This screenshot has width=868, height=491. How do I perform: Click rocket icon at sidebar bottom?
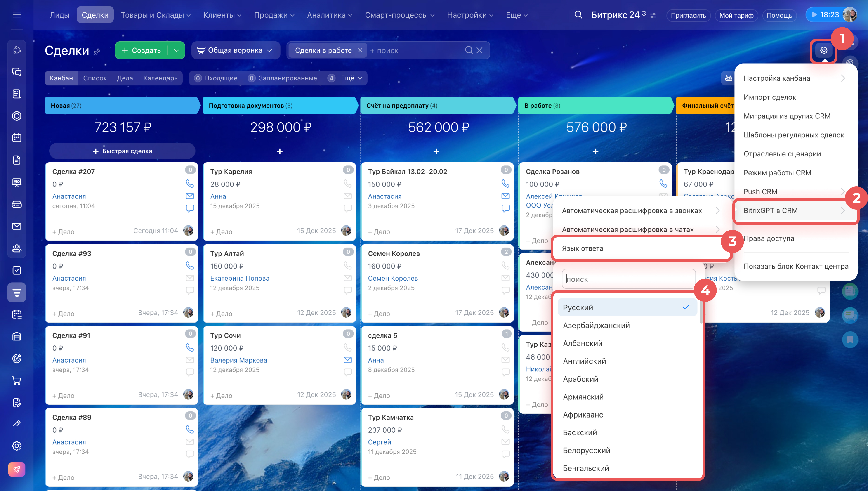click(17, 470)
